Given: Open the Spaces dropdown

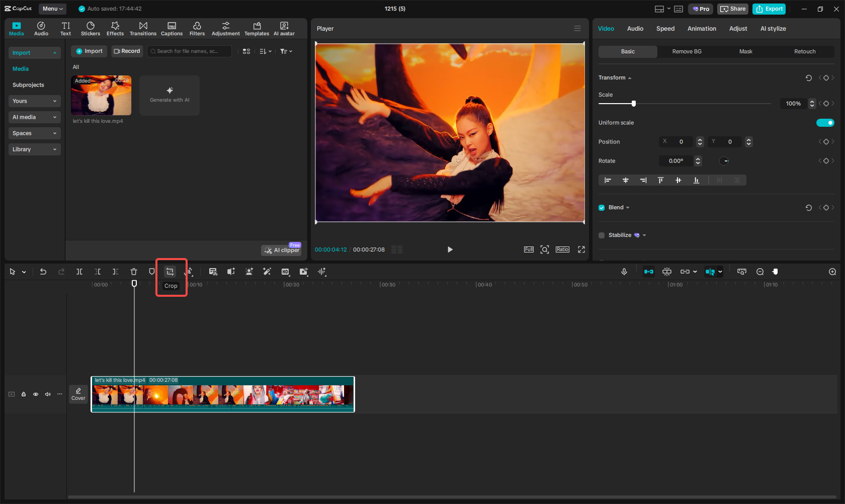Looking at the screenshot, I should click(34, 133).
